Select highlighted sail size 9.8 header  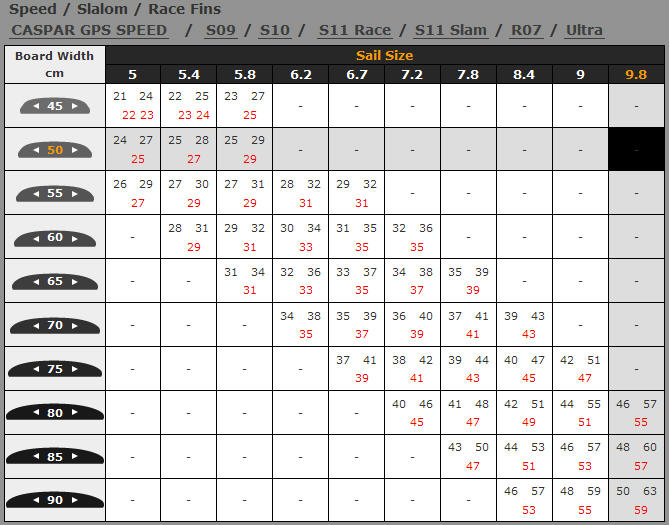pyautogui.click(x=636, y=74)
